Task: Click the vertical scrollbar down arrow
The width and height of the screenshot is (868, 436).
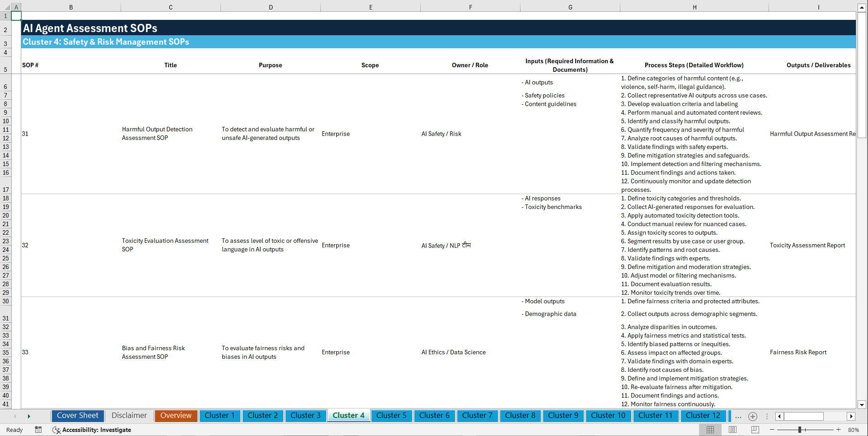Action: point(862,405)
